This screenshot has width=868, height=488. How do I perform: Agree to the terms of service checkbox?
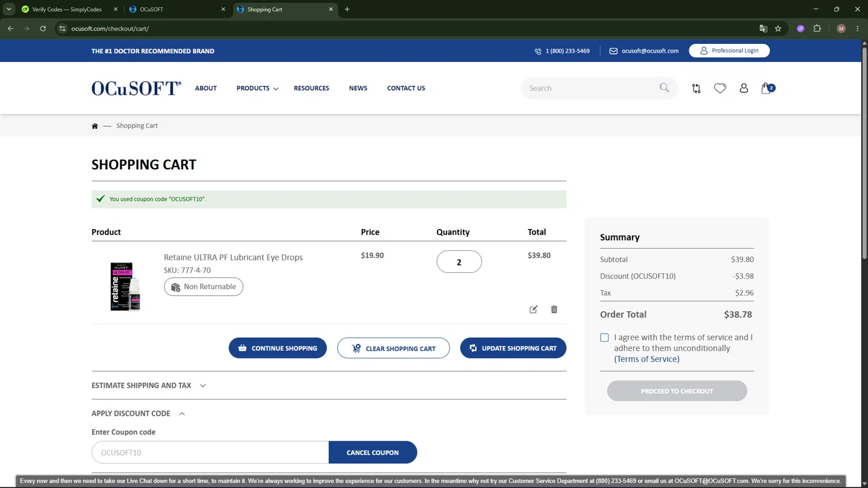[604, 338]
